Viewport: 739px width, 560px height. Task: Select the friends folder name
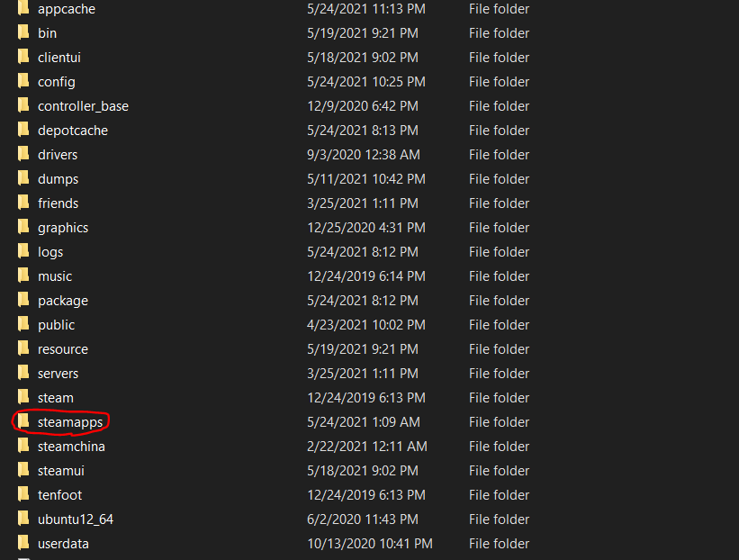(58, 203)
